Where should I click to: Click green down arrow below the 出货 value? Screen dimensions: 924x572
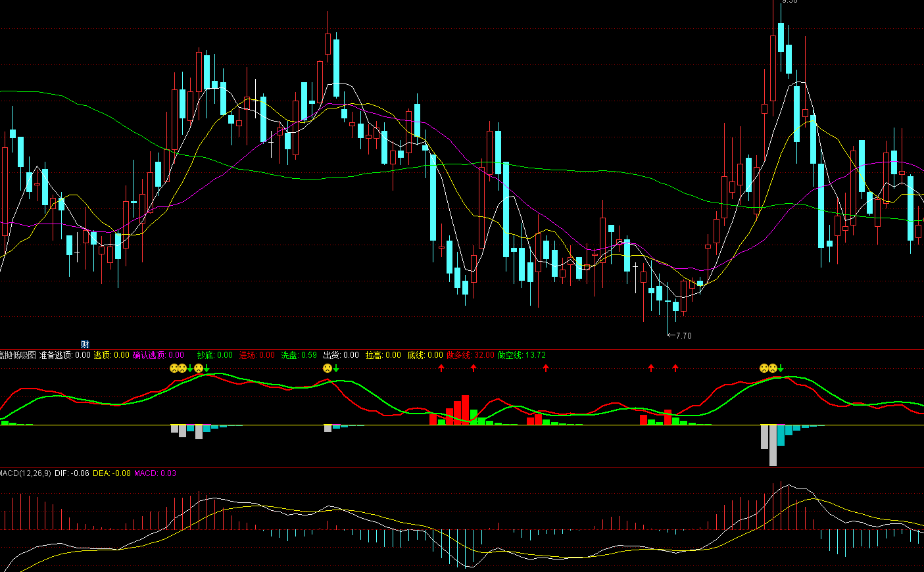tap(336, 368)
